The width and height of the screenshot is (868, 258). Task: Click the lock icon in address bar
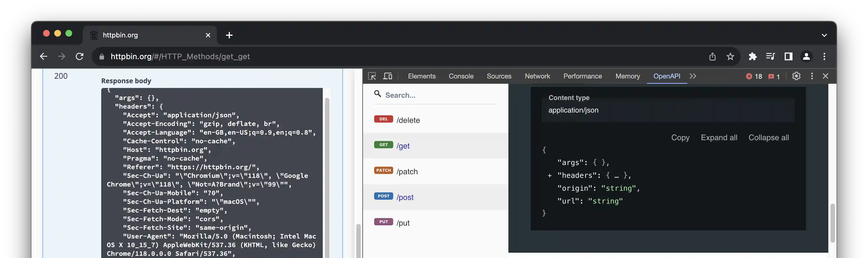point(102,56)
